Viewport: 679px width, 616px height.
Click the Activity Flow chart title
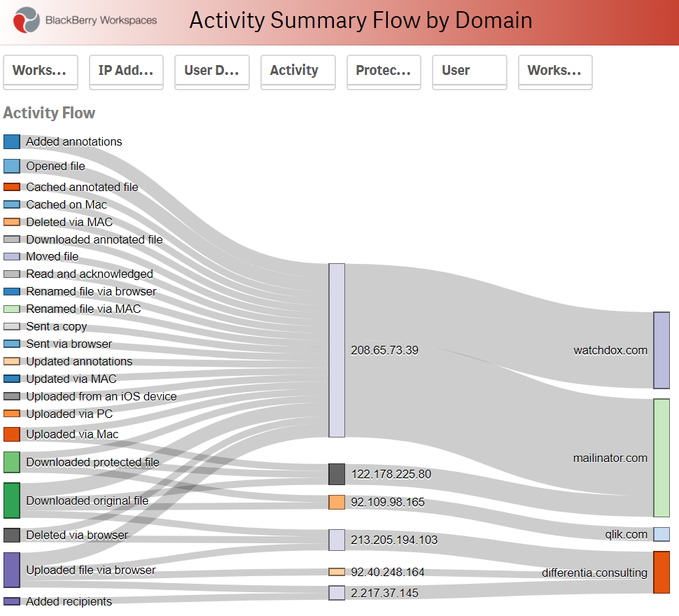[49, 113]
